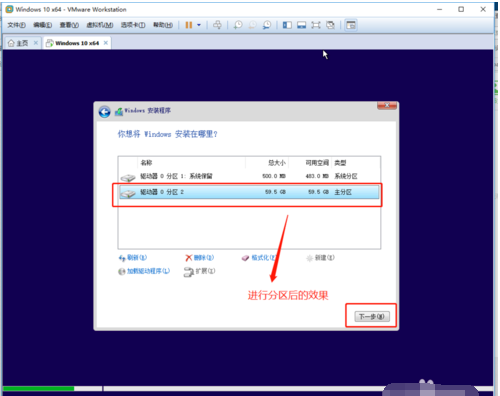Click 删除(D) to delete partition
The width and height of the screenshot is (500, 396).
coord(200,258)
